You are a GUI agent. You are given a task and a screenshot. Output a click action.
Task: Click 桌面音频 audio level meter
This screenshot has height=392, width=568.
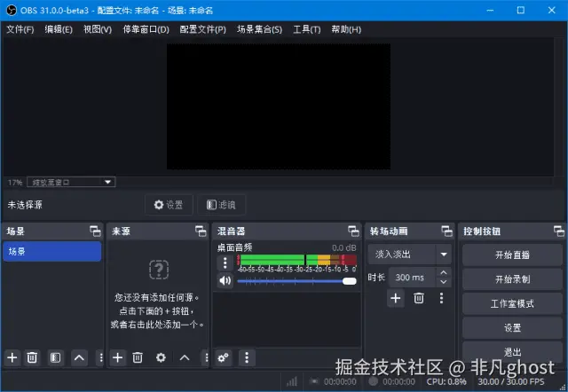click(297, 260)
